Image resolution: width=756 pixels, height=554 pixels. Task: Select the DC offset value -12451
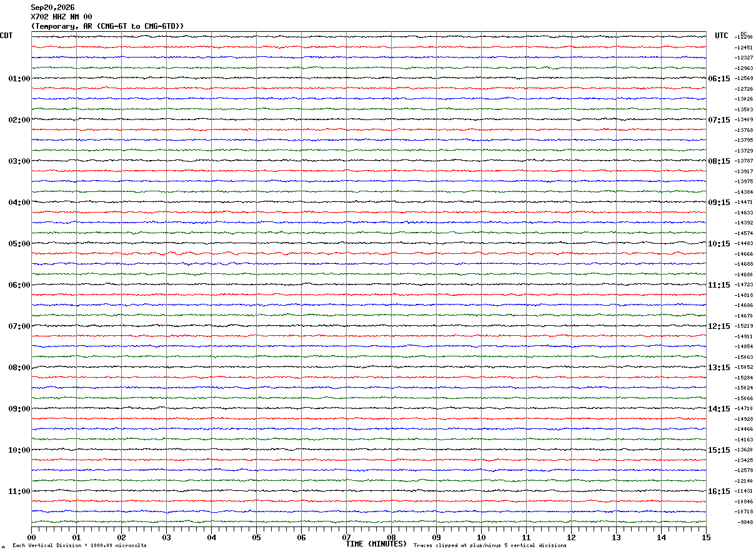(x=744, y=48)
